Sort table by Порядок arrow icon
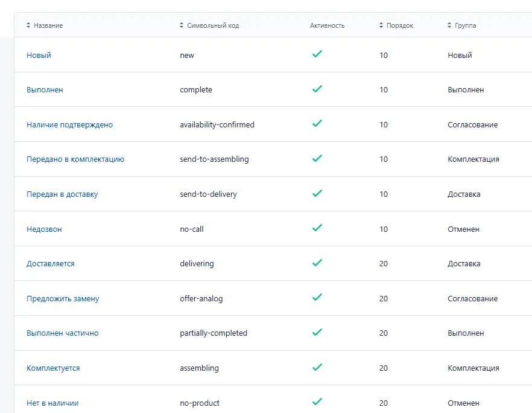532x413 pixels. pos(381,25)
